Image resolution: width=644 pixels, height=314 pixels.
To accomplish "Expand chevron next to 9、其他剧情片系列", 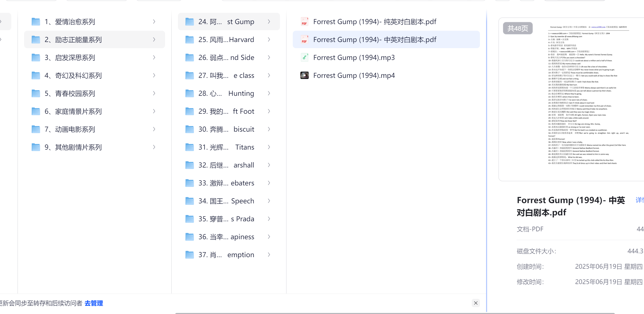I will [154, 147].
